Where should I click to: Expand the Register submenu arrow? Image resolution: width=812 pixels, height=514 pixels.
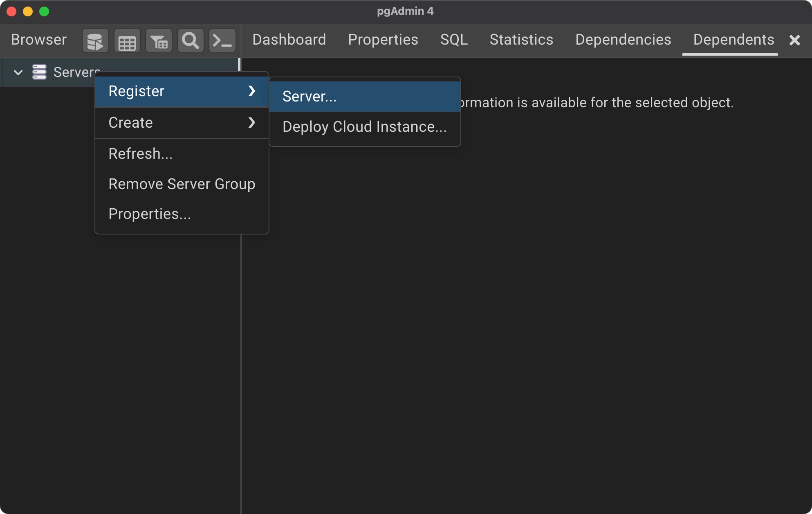pos(252,91)
